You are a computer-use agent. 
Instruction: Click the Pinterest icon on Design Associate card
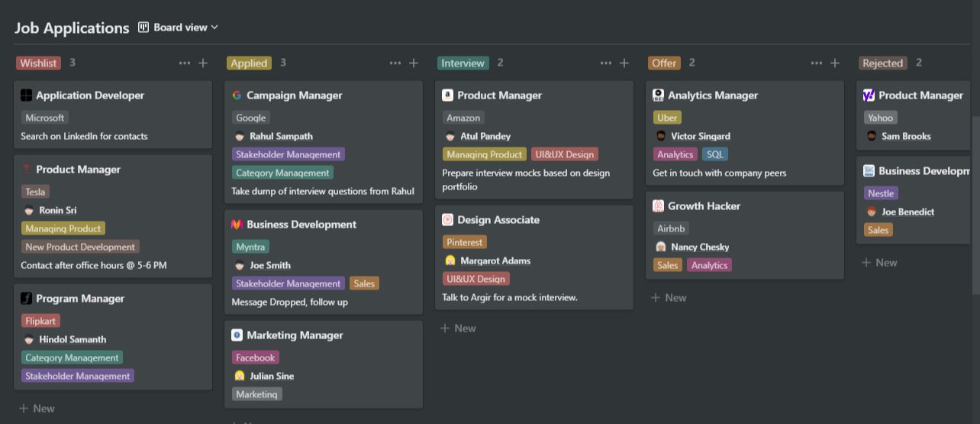tap(447, 220)
